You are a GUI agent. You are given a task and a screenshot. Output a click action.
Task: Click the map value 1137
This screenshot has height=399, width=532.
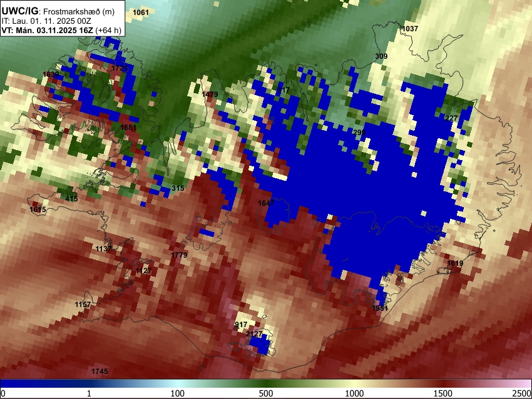[x=103, y=249]
